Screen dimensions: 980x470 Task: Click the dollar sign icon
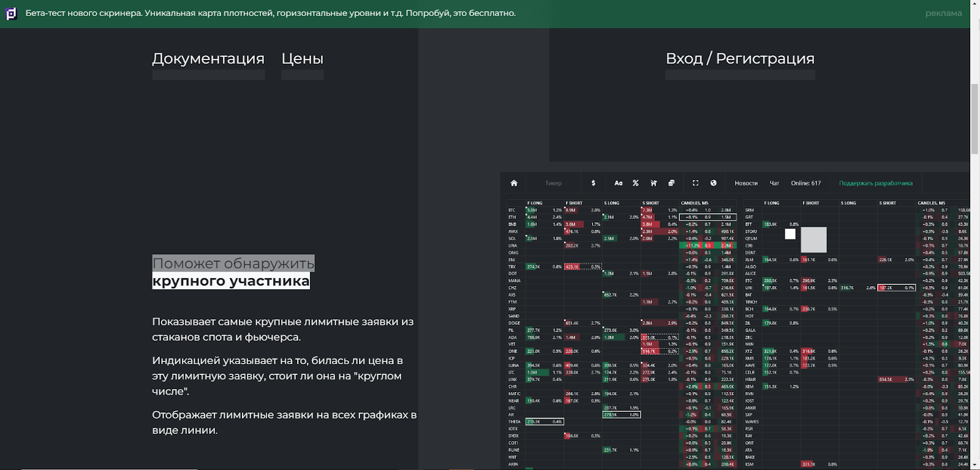pos(593,183)
